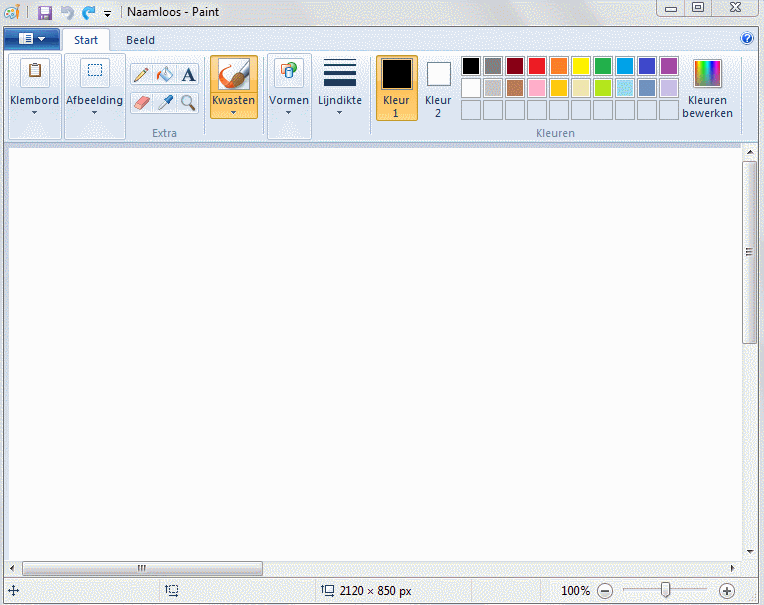Select the Fill with color bucket tool
The image size is (764, 605).
click(x=165, y=74)
